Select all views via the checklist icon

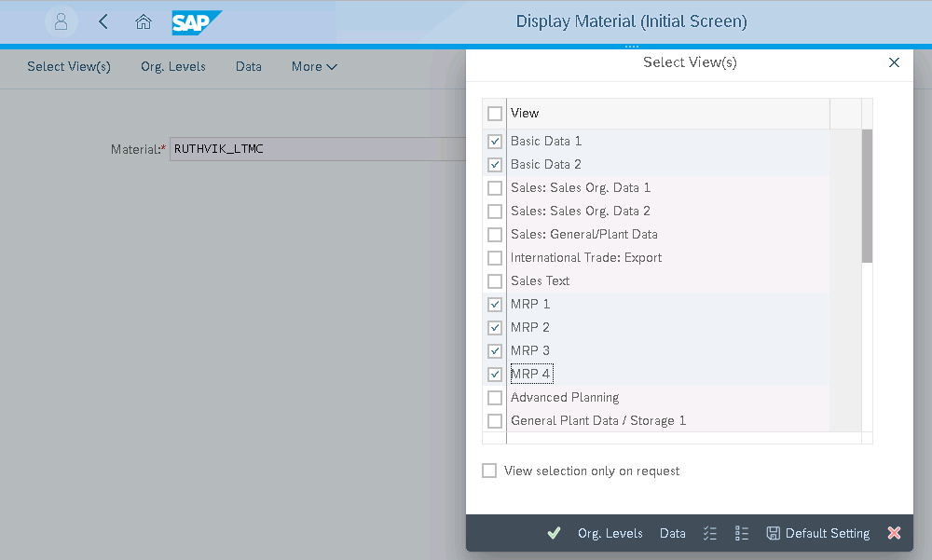tap(710, 533)
